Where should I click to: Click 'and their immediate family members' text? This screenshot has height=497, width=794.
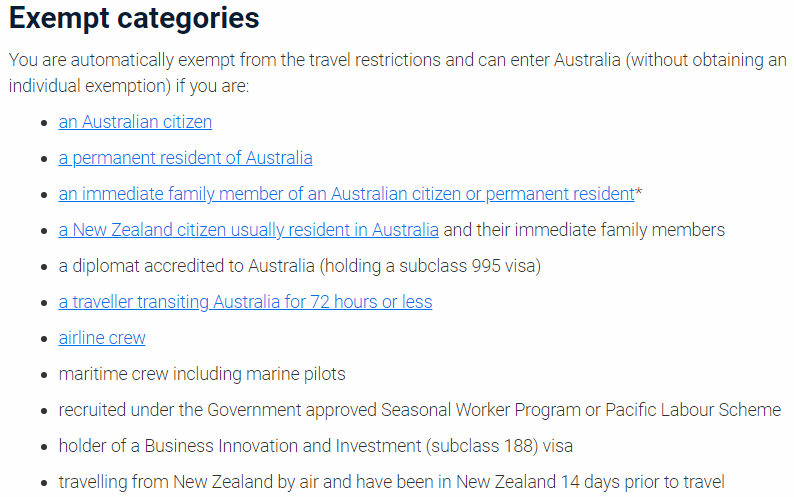(584, 230)
